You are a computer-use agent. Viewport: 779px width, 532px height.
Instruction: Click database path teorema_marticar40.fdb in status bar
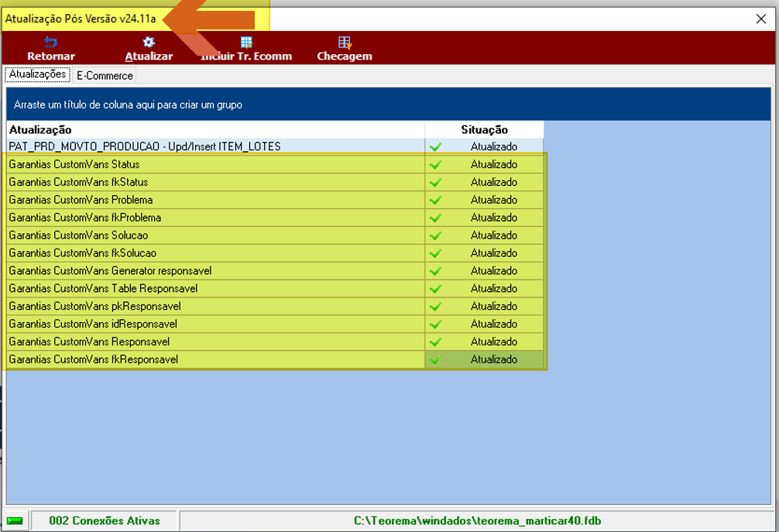[x=477, y=520]
